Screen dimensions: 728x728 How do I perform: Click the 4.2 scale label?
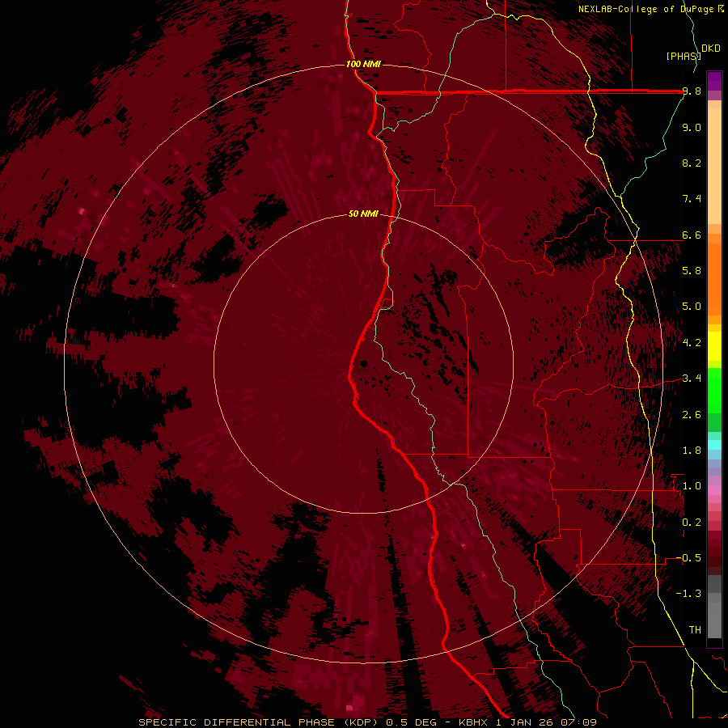[692, 343]
